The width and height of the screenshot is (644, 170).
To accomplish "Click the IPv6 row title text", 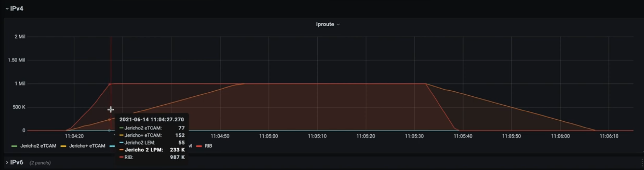I will point(17,162).
